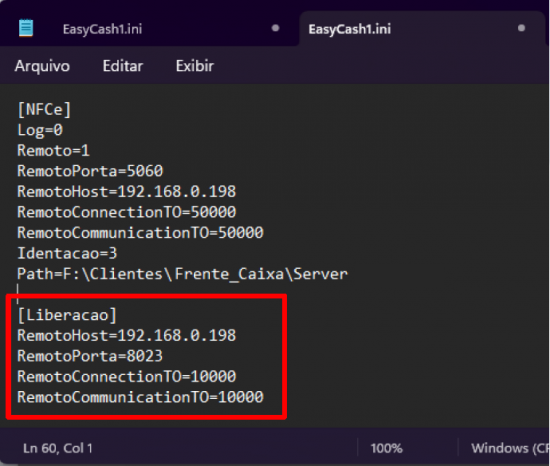The image size is (550, 466).
Task: Place cursor on the Log=0 line
Action: [40, 130]
